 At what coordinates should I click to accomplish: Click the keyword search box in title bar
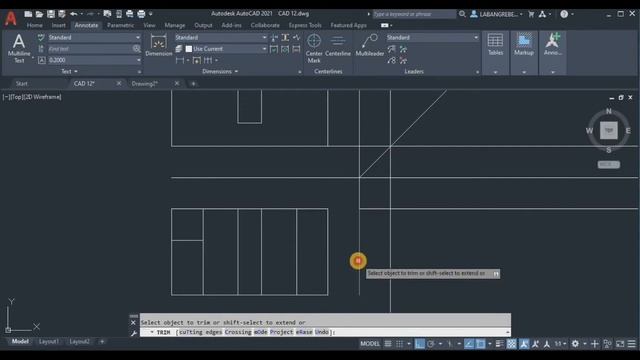point(414,14)
